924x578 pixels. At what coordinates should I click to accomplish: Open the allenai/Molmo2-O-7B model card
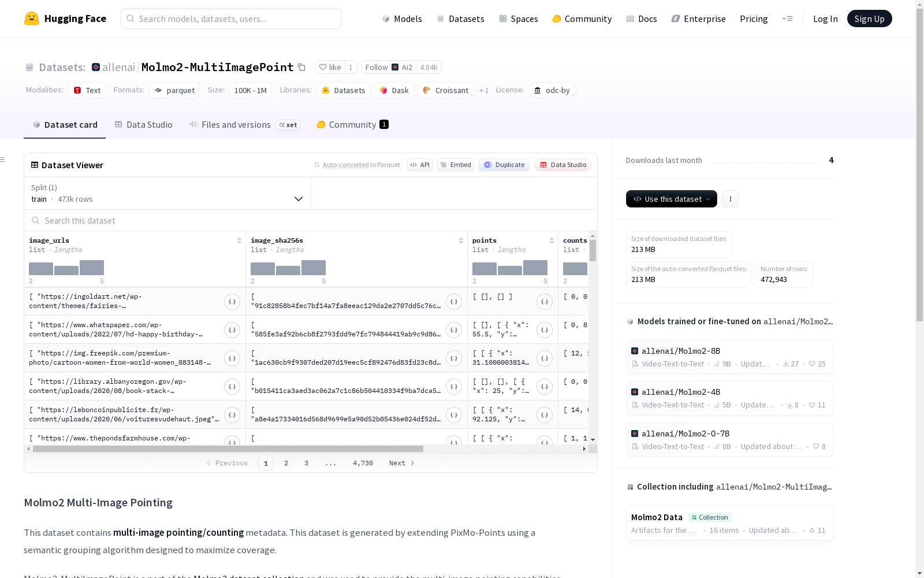[729, 440]
